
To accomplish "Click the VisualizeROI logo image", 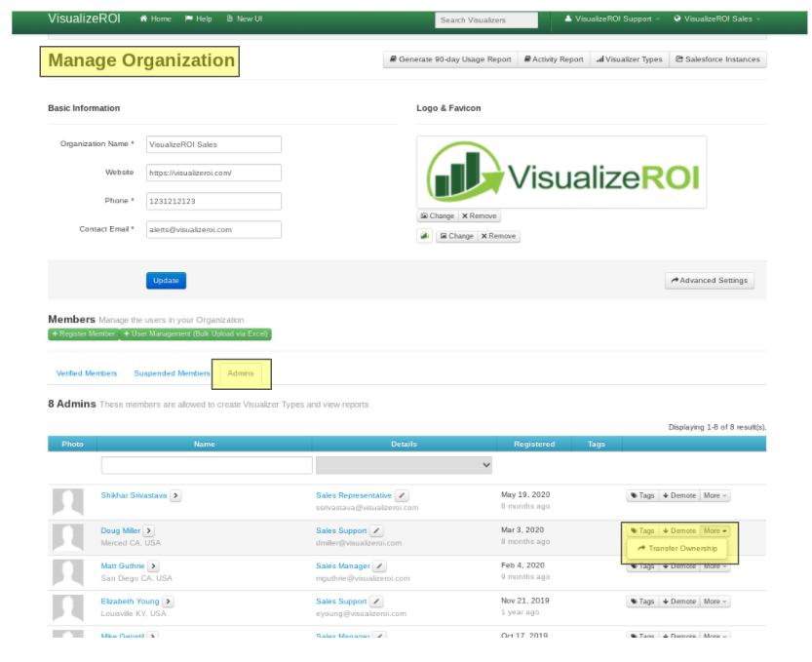I will pyautogui.click(x=561, y=173).
